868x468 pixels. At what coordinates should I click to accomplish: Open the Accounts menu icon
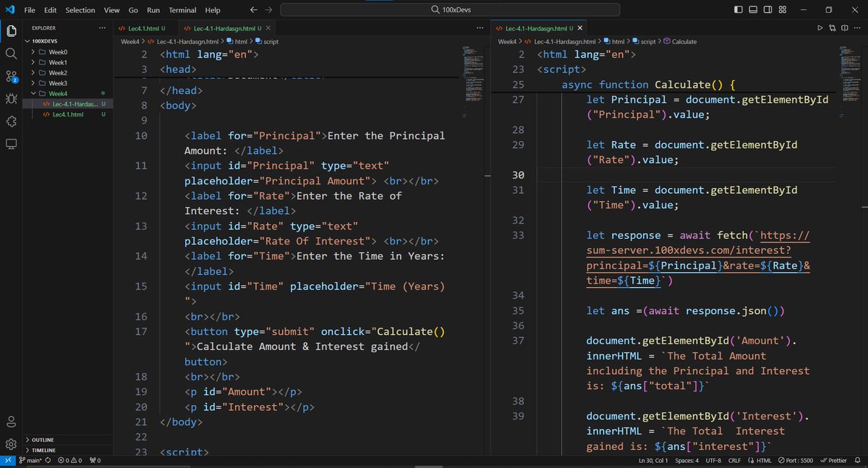11,422
